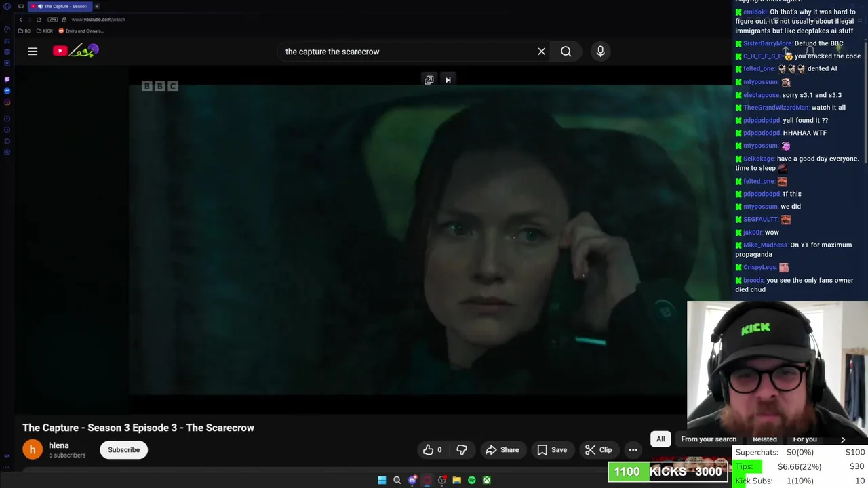
Task: Open Messenger from Opera sidebar
Action: [x=7, y=91]
